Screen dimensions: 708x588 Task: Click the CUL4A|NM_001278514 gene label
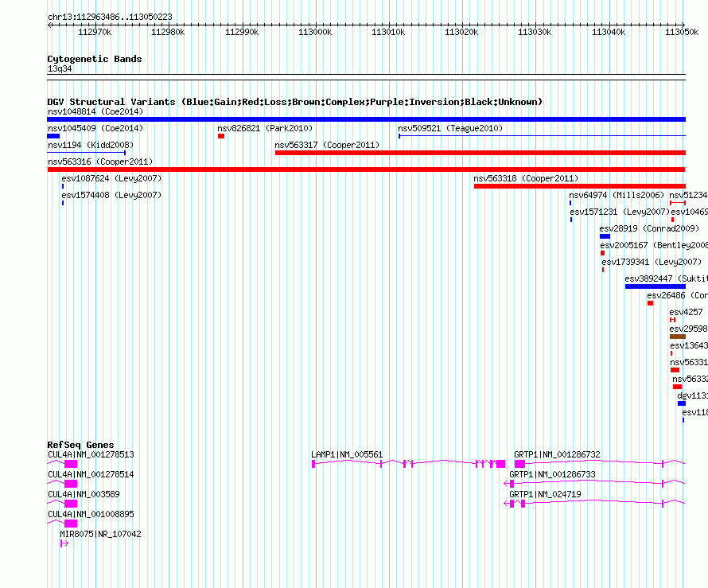(91, 474)
